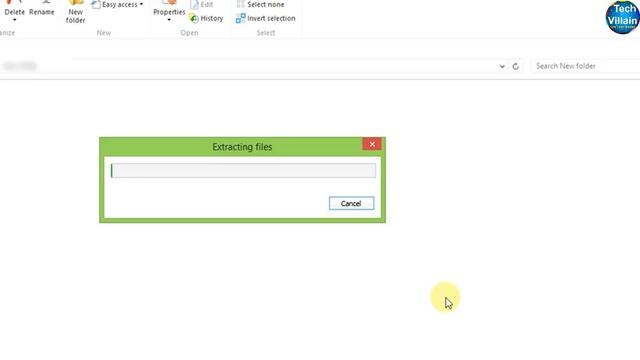Click the Search New folder box
640x360 pixels.
(586, 66)
